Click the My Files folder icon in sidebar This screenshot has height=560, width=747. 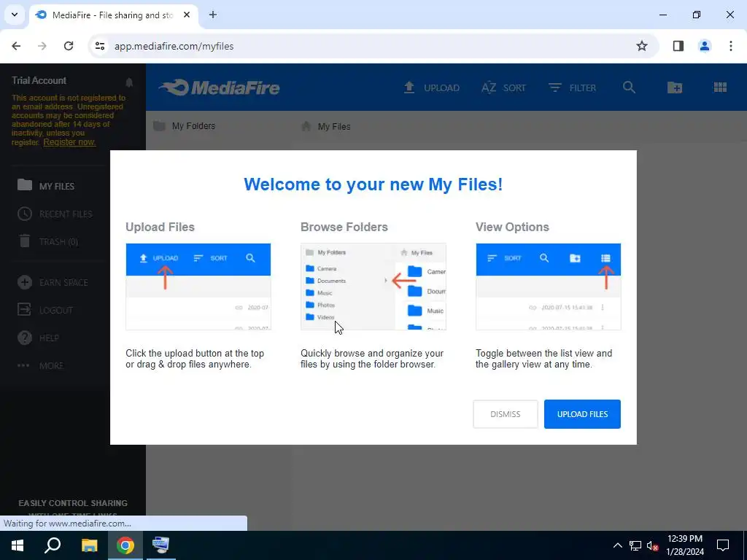[x=25, y=184]
